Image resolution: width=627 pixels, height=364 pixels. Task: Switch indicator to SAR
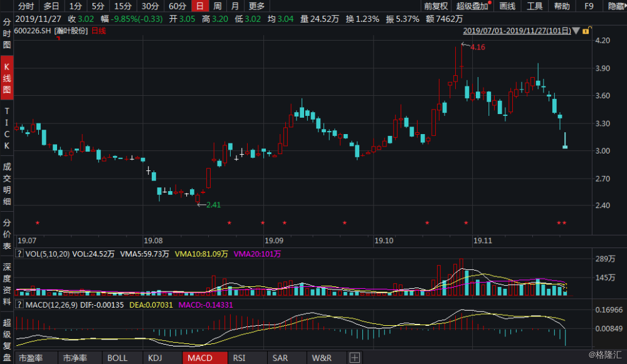tap(280, 358)
